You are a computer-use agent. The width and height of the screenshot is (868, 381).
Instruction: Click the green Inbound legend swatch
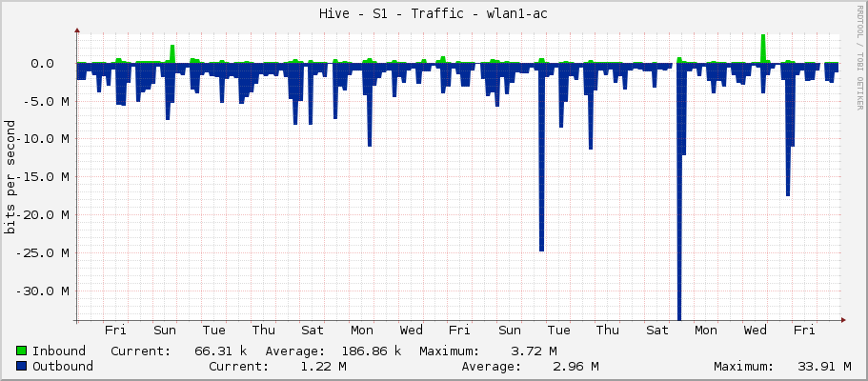pyautogui.click(x=22, y=351)
